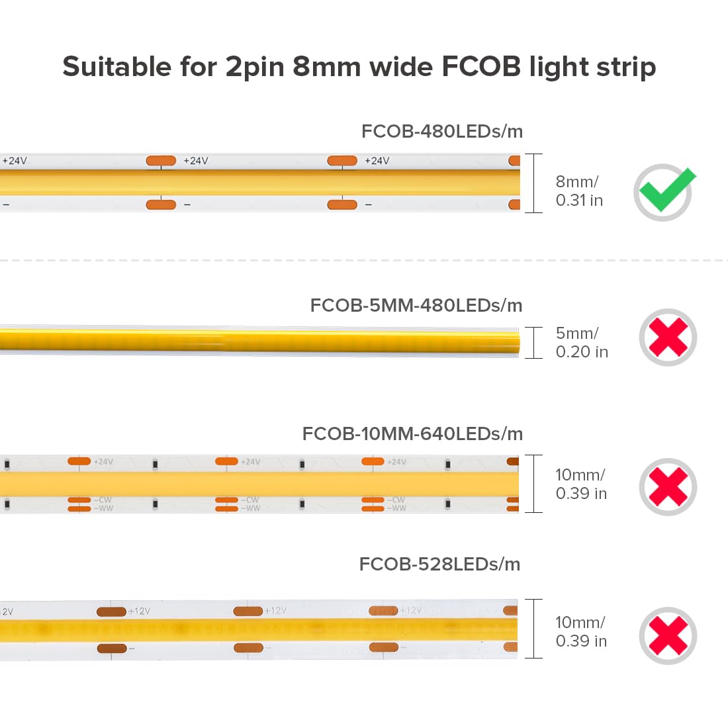Click the yellow 5mm light strip image
The height and width of the screenshot is (728, 728).
(259, 341)
